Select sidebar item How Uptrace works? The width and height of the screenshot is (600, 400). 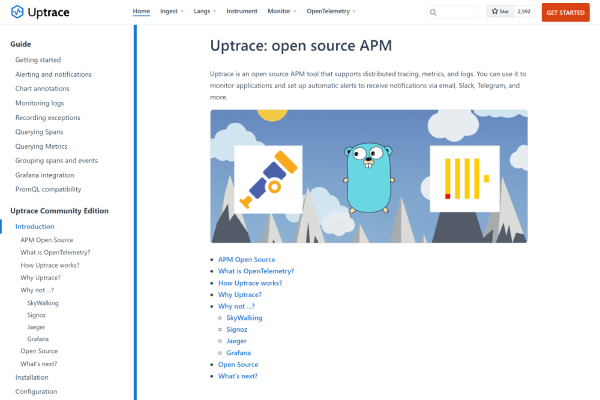pos(50,265)
